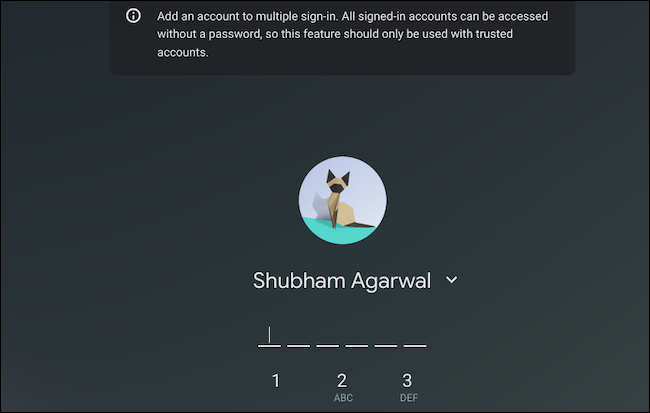Tap the 2 ABC key on the keypad
The height and width of the screenshot is (413, 650).
point(342,387)
